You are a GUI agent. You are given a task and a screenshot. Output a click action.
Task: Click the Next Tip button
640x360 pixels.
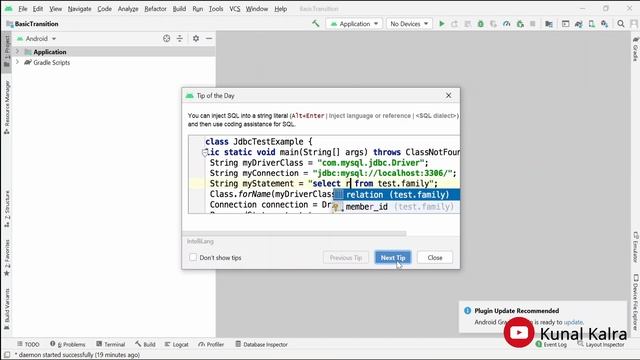[x=393, y=258]
